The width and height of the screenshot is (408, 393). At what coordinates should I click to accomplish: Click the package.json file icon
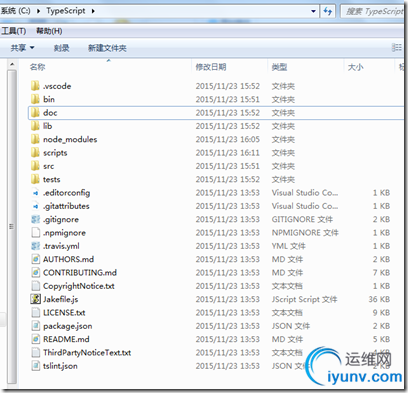(35, 326)
